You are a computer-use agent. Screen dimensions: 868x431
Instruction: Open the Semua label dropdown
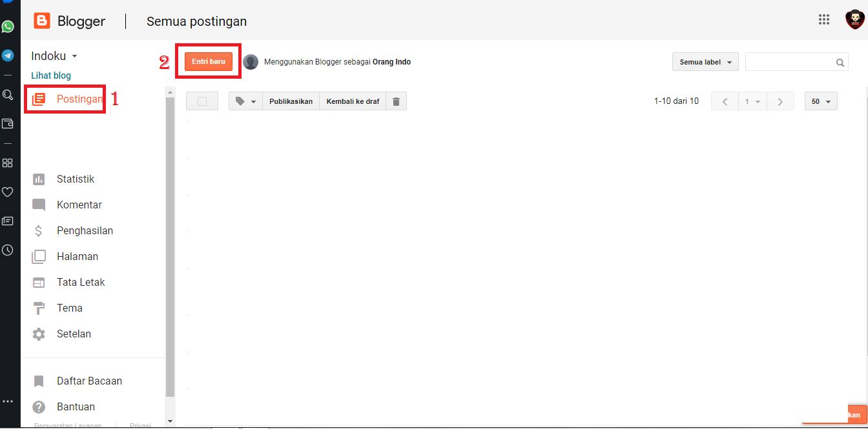click(x=705, y=62)
